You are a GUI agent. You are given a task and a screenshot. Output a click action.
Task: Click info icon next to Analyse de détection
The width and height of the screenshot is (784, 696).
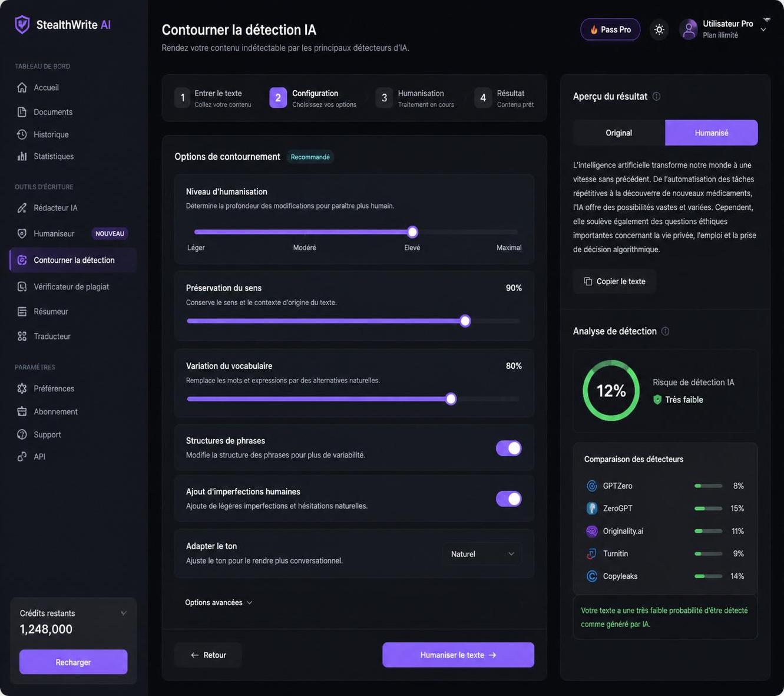tap(665, 331)
